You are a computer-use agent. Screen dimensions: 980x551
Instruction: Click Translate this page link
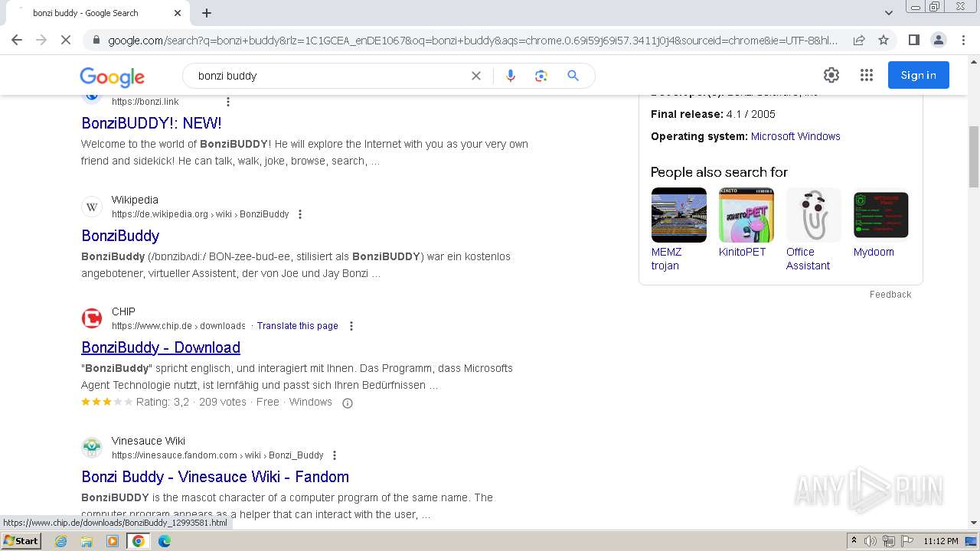click(297, 326)
